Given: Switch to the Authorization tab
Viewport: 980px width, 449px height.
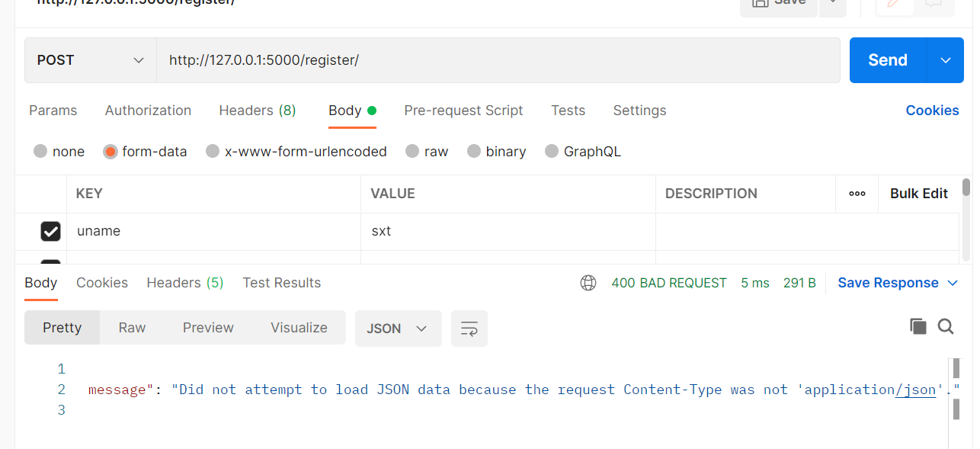Looking at the screenshot, I should click(x=148, y=111).
